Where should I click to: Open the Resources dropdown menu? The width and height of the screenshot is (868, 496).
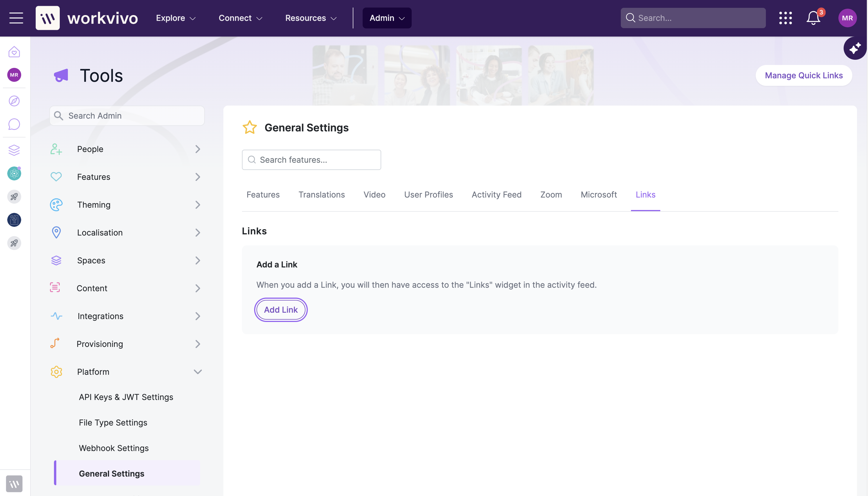311,18
